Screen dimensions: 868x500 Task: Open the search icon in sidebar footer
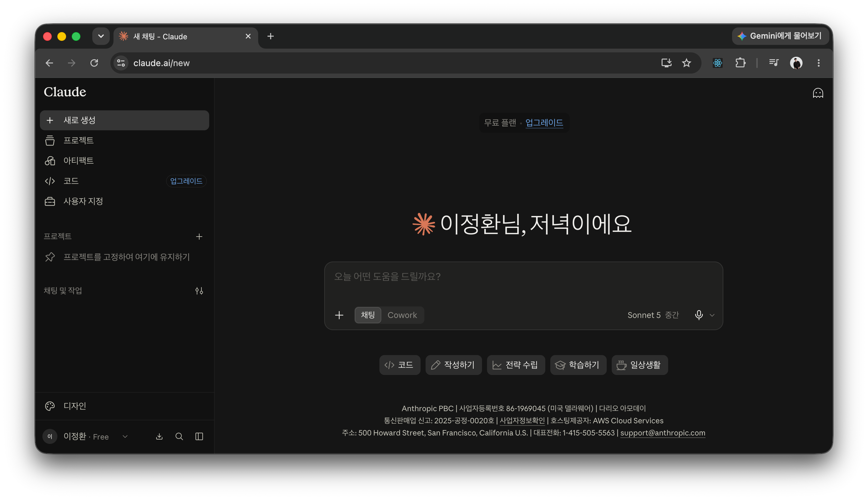(x=179, y=436)
